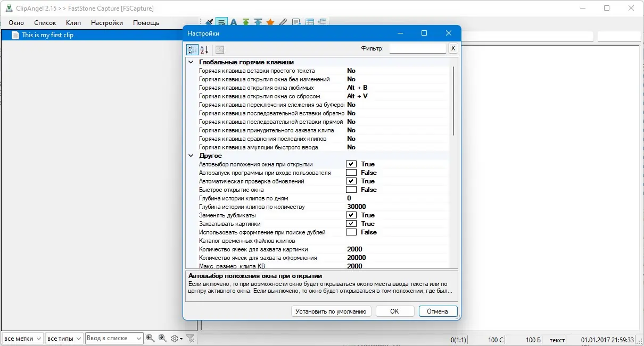Collapse the Другое category
This screenshot has width=644, height=346.
click(x=191, y=156)
